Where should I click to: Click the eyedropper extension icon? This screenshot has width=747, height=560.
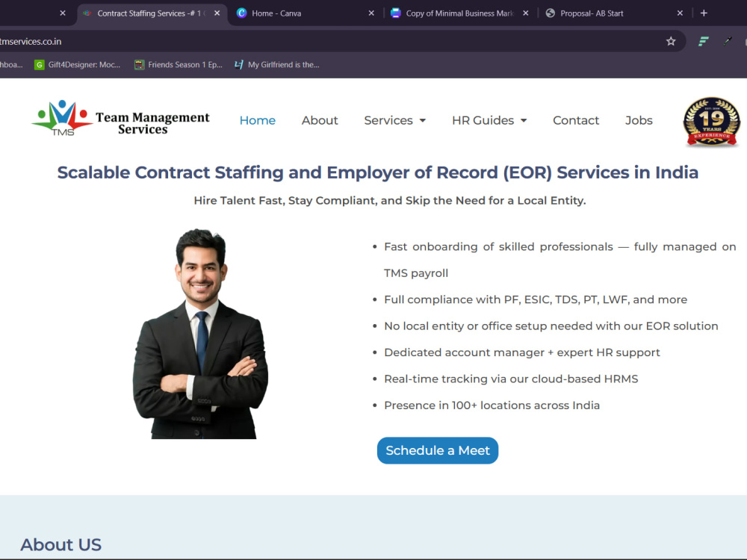point(727,41)
